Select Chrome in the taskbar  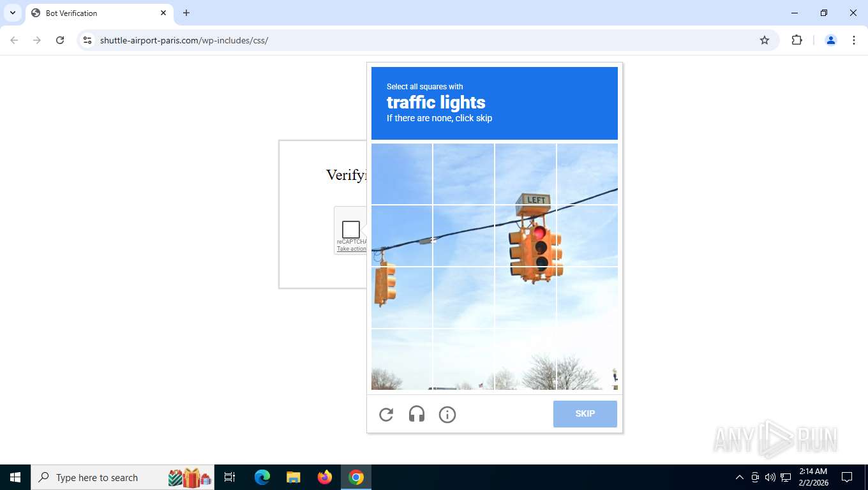point(356,477)
